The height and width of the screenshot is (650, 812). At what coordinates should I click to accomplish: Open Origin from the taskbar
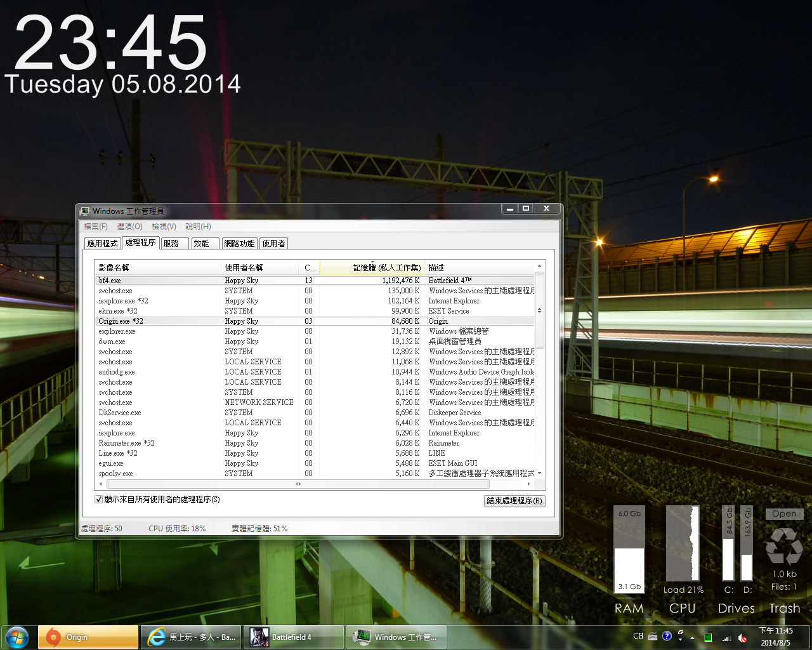pyautogui.click(x=88, y=637)
